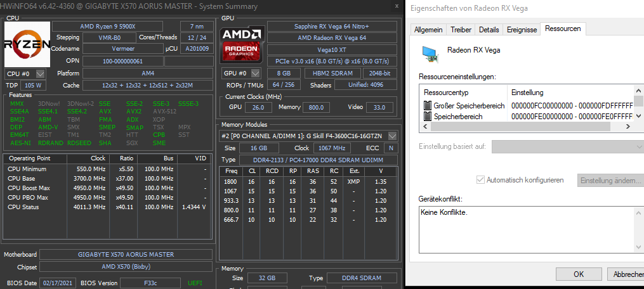Click the Radeon RX Vega device icon
The width and height of the screenshot is (644, 289).
(430, 53)
